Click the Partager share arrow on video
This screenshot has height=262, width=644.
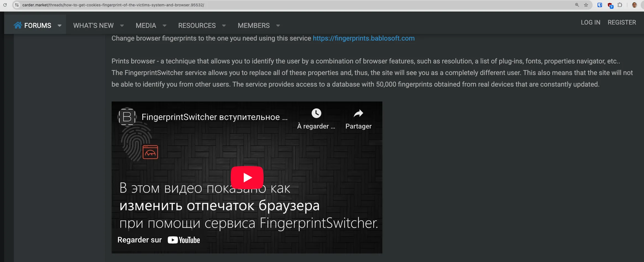pyautogui.click(x=358, y=113)
